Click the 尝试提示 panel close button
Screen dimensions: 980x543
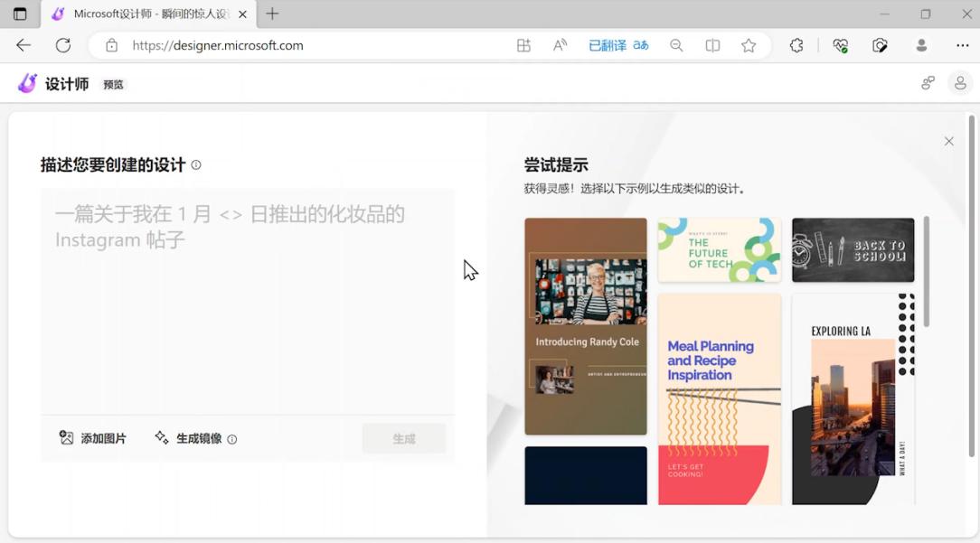coord(948,141)
